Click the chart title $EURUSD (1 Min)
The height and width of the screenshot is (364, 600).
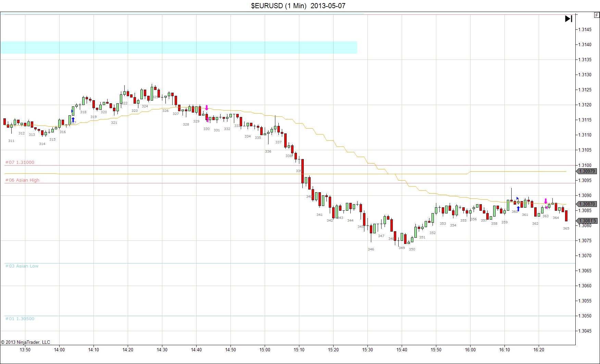pyautogui.click(x=279, y=6)
